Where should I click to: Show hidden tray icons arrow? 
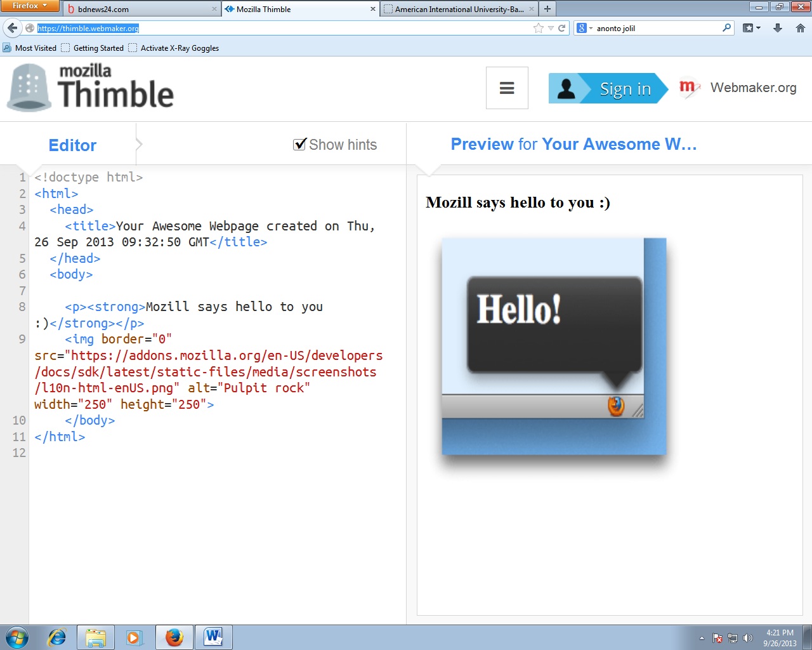click(x=702, y=638)
